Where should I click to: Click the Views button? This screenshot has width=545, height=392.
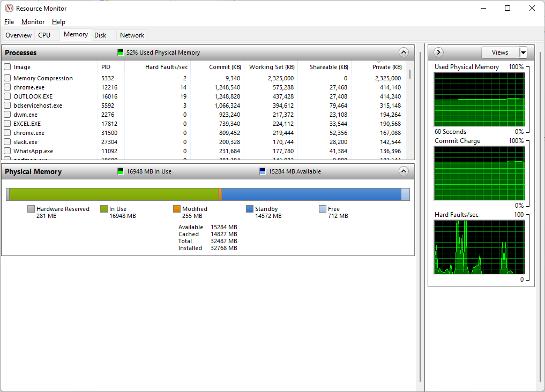click(501, 52)
